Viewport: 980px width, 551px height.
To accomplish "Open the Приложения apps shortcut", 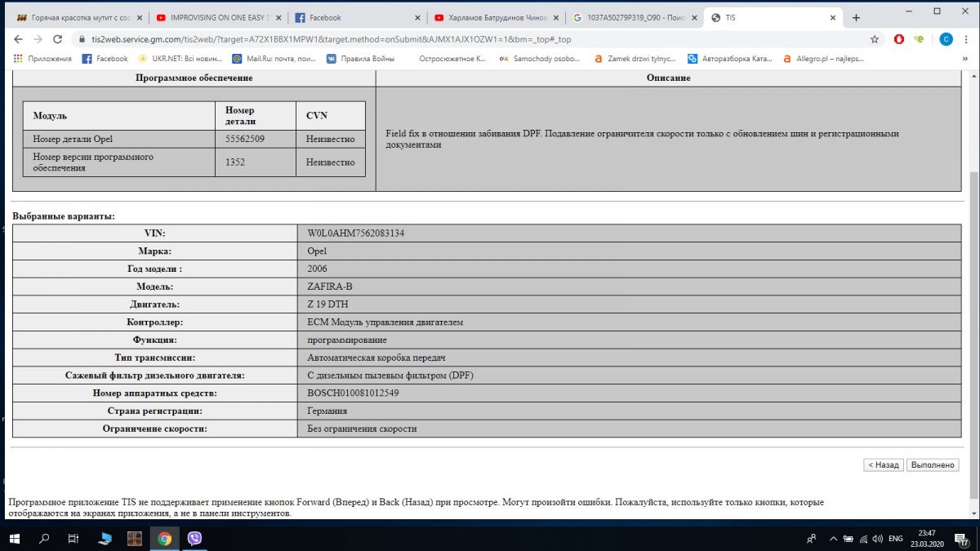I will point(42,59).
